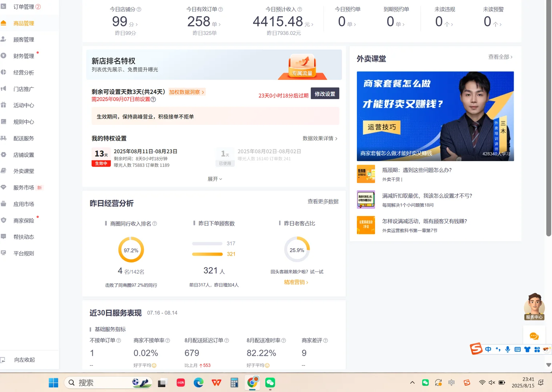Click the 97.2% ranking donut chart
This screenshot has height=392, width=552.
pos(131,249)
